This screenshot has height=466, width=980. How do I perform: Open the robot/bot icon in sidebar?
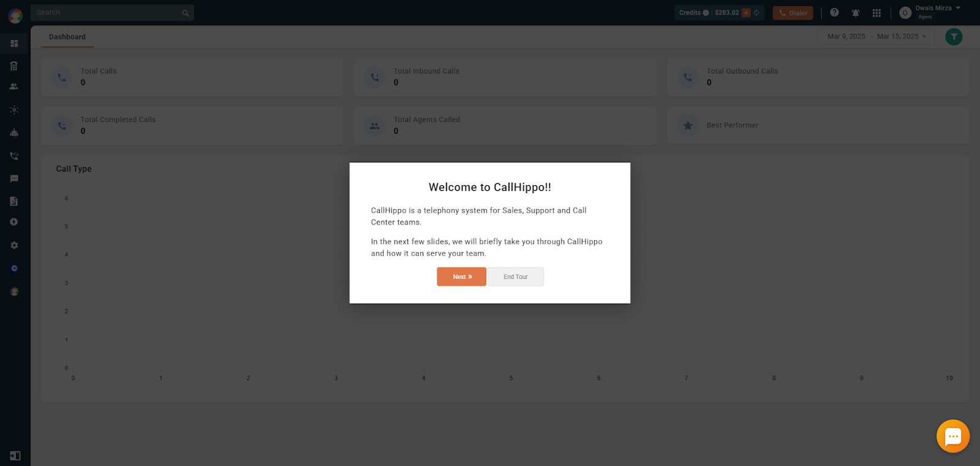pos(14,132)
